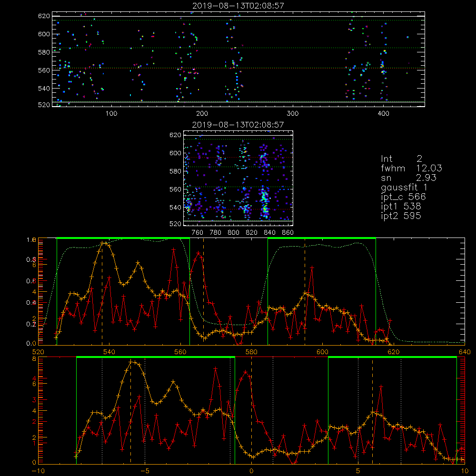Click the dashed orange marker near 595 in upper line plot
Viewport: 476px width, 476px height.
point(305,292)
